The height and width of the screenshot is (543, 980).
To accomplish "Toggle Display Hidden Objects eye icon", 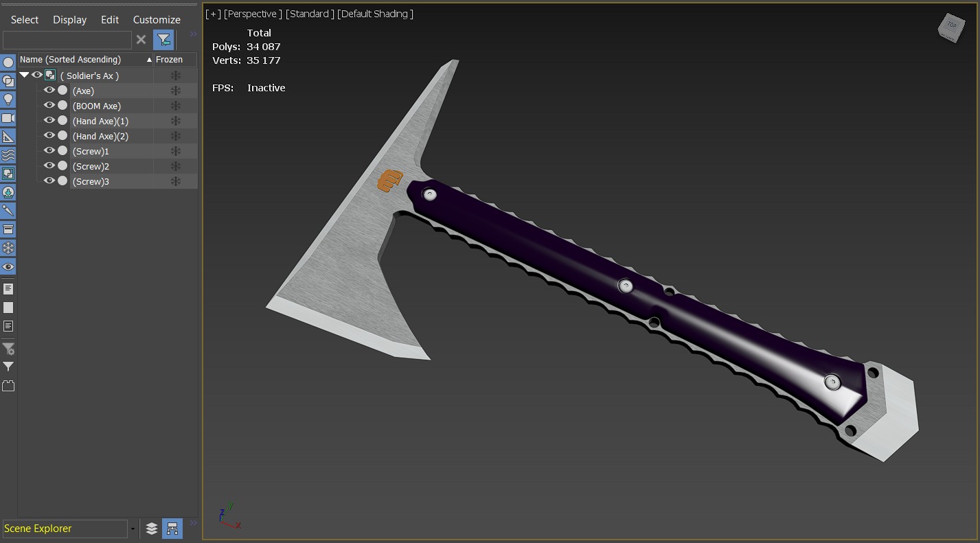I will click(x=8, y=266).
